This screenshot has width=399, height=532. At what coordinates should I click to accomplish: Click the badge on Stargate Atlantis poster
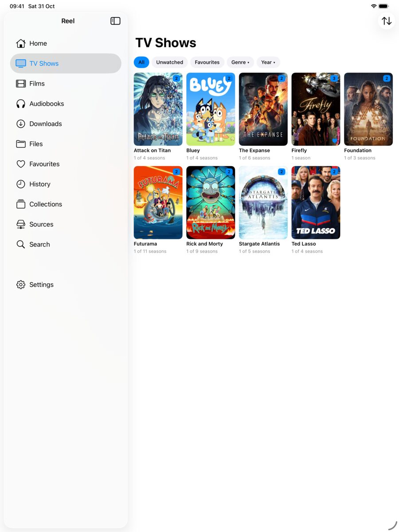[282, 172]
